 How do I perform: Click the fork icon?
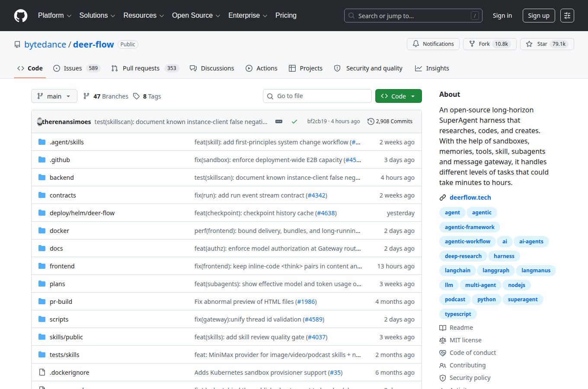click(x=472, y=44)
